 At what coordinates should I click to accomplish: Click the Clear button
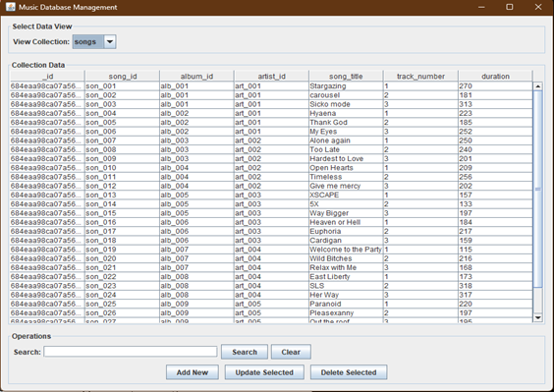tap(291, 352)
